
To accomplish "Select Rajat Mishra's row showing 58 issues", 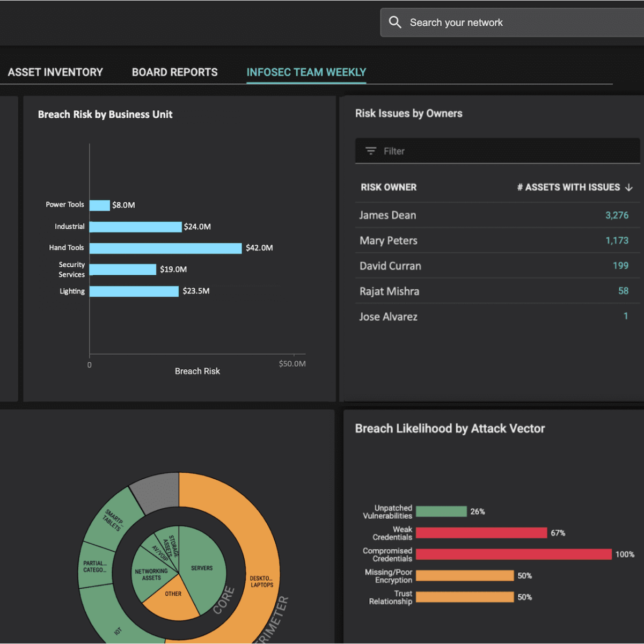I will [x=496, y=291].
